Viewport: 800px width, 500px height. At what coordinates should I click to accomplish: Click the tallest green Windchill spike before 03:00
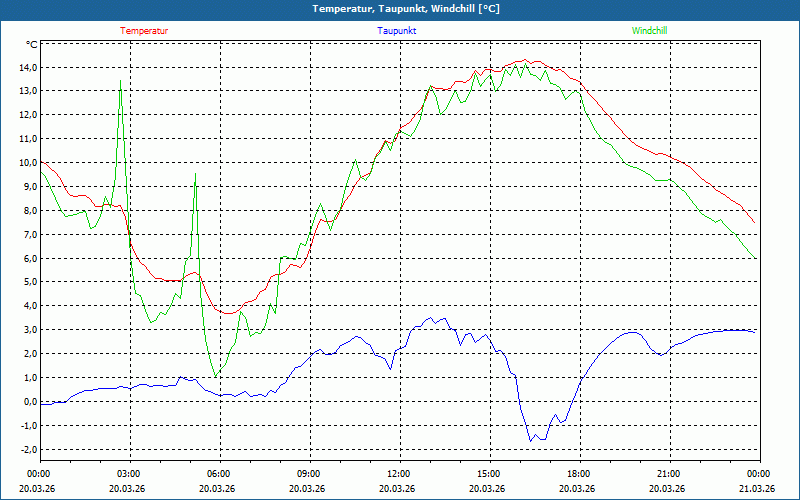pos(121,81)
